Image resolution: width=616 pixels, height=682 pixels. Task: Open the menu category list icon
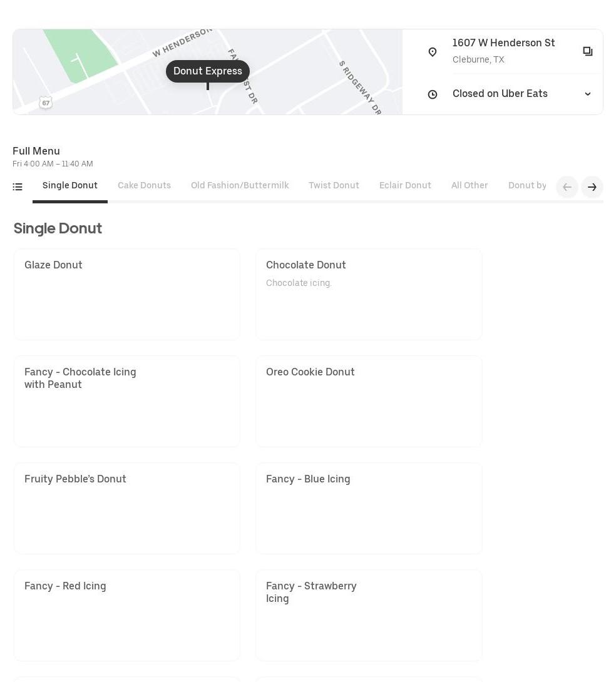point(18,186)
